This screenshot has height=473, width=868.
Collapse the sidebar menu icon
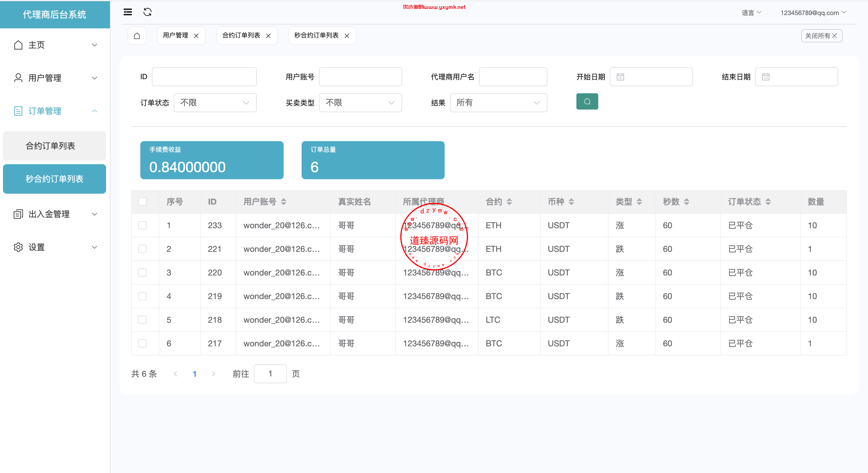pyautogui.click(x=127, y=12)
